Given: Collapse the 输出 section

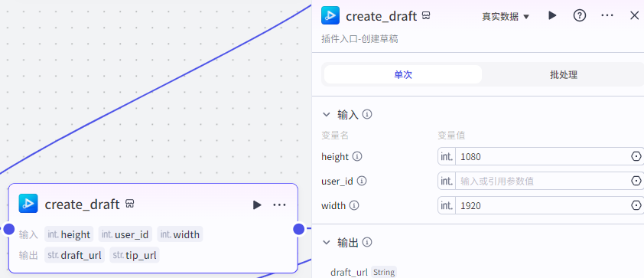Looking at the screenshot, I should point(327,242).
